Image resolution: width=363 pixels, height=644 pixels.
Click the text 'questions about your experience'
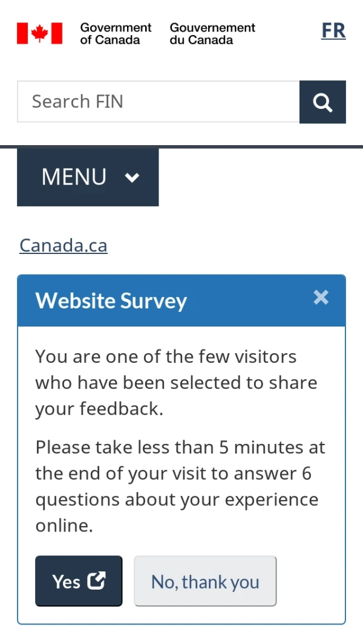[x=177, y=500]
